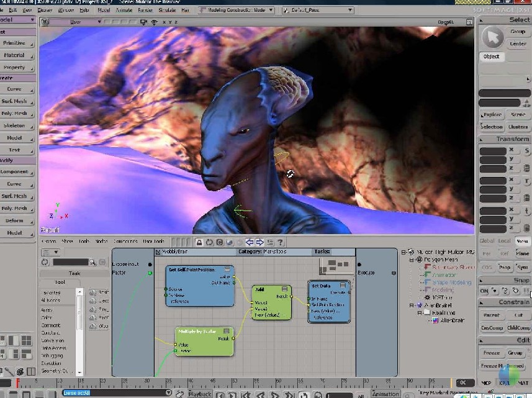Viewport: 532px width, 398px height.
Task: Toggle Plane transform mode
Action: 522,253
